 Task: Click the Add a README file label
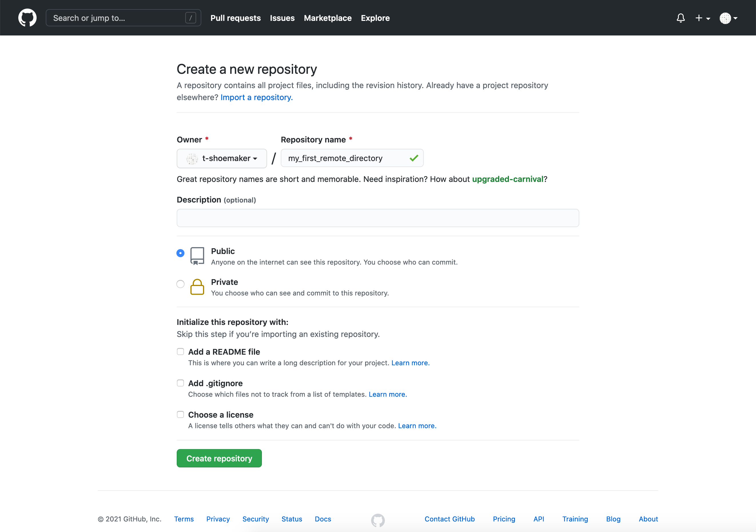[224, 352]
